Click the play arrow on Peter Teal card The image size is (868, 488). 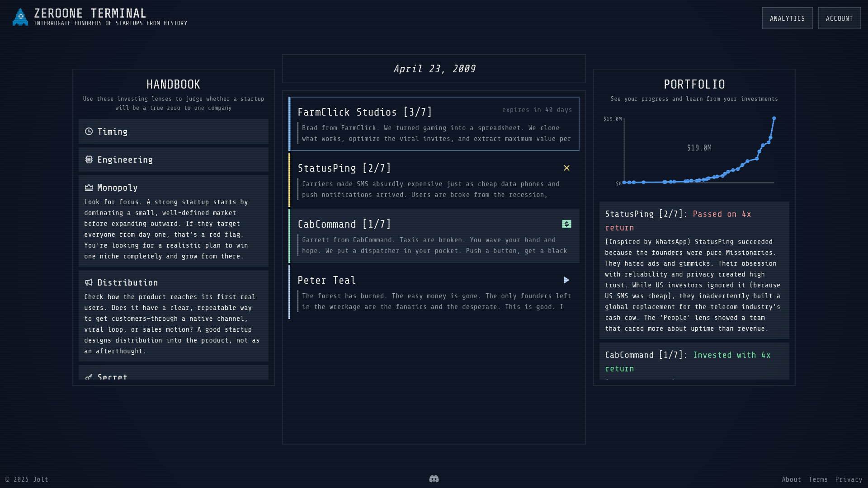566,280
